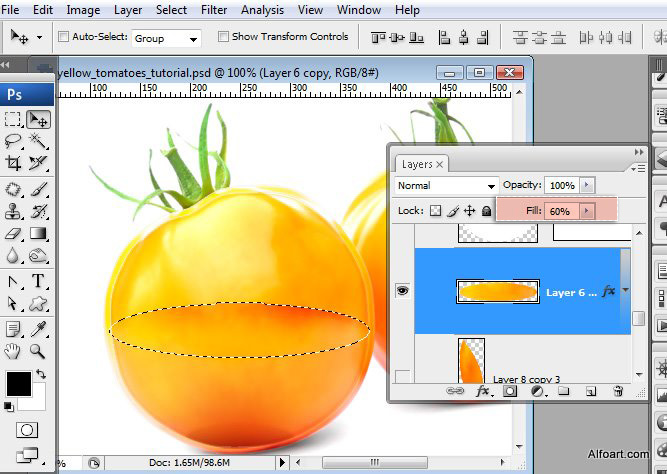Open the Analysis menu
The image size is (667, 474).
pyautogui.click(x=262, y=10)
